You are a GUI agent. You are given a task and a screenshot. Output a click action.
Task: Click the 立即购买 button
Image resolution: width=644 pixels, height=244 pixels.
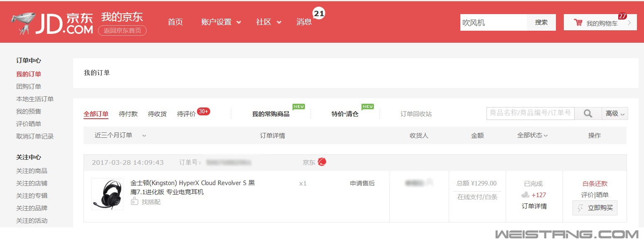[x=595, y=208]
